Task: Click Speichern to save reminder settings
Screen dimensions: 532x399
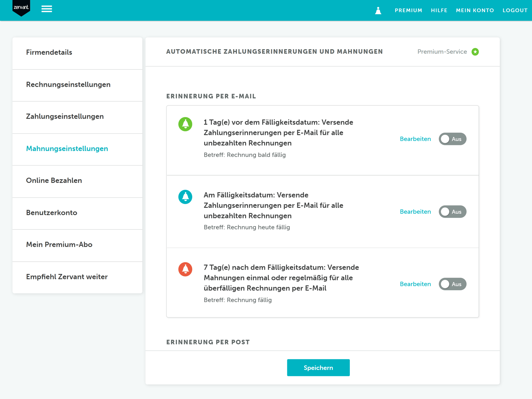Action: pos(318,367)
